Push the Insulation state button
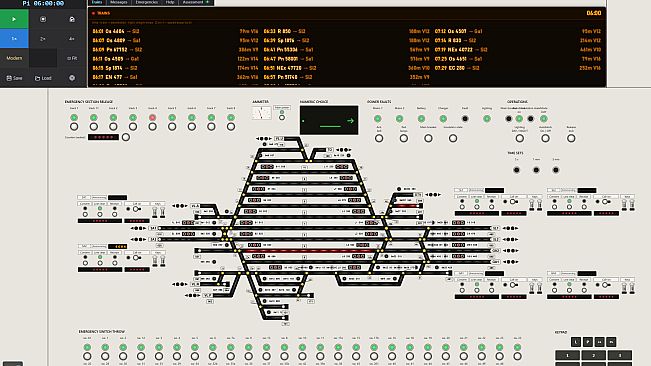651x366 pixels. click(453, 139)
